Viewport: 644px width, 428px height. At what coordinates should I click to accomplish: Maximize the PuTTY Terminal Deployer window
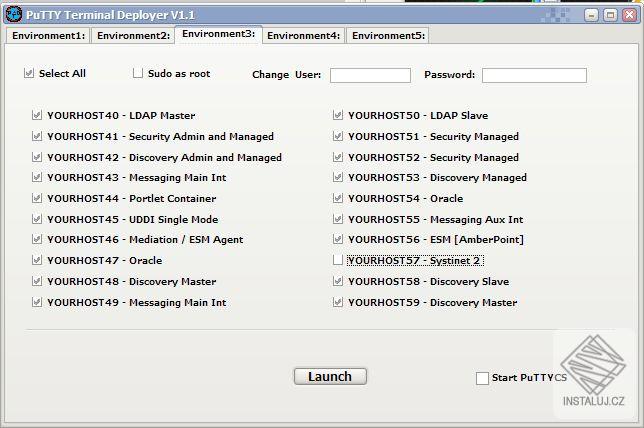(610, 14)
